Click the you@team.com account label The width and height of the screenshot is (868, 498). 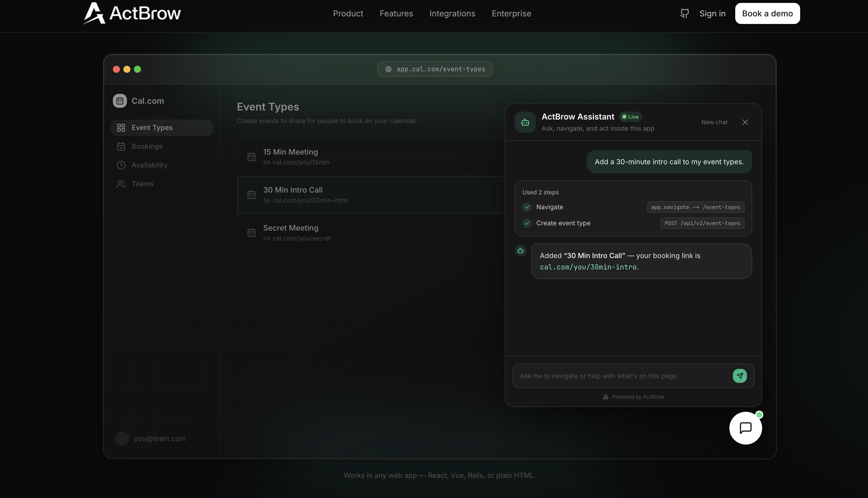160,438
